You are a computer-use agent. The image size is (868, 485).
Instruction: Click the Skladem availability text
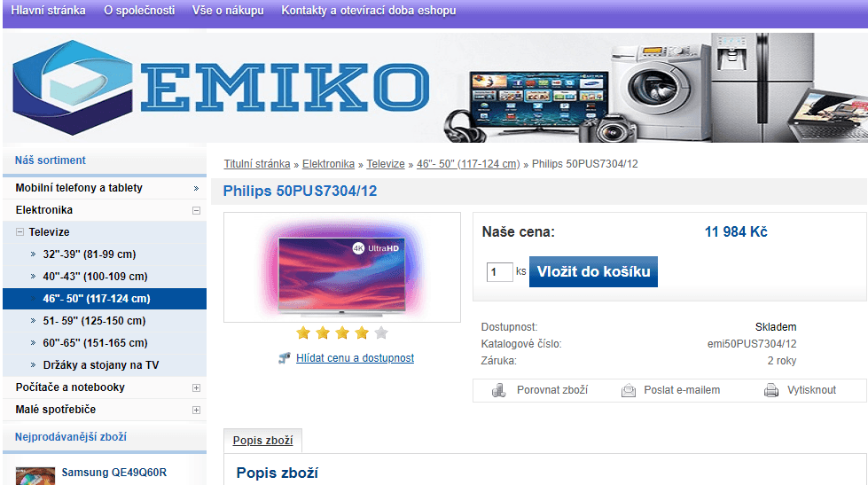(776, 327)
